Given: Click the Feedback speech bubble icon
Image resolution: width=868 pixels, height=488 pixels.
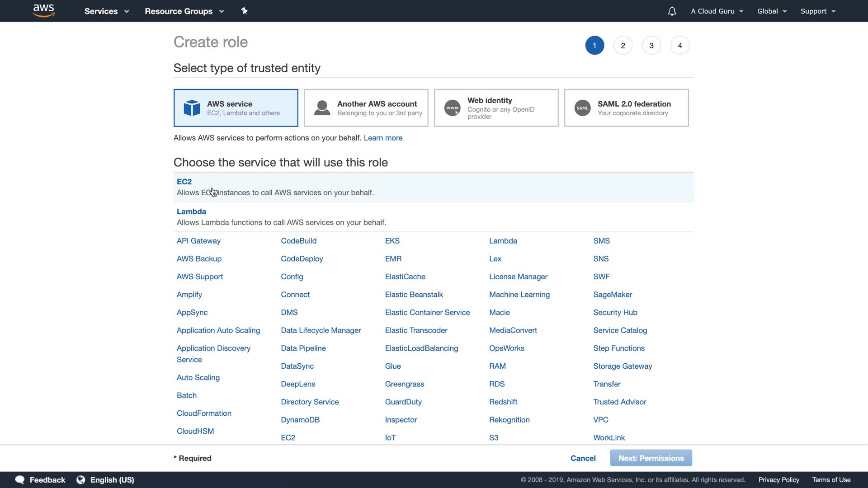Looking at the screenshot, I should (20, 480).
